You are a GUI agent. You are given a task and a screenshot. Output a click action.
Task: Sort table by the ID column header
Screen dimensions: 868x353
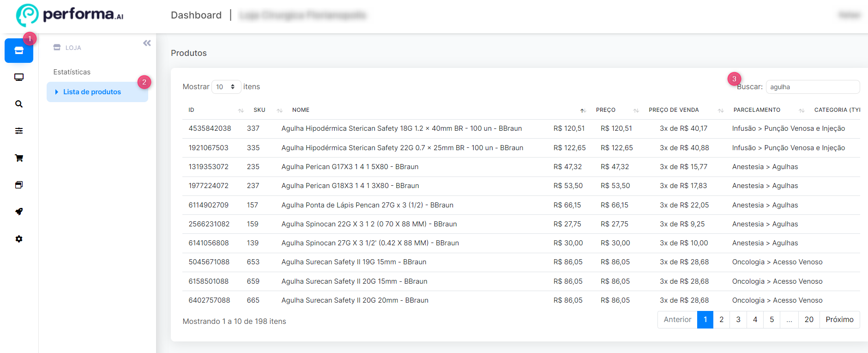pos(191,110)
